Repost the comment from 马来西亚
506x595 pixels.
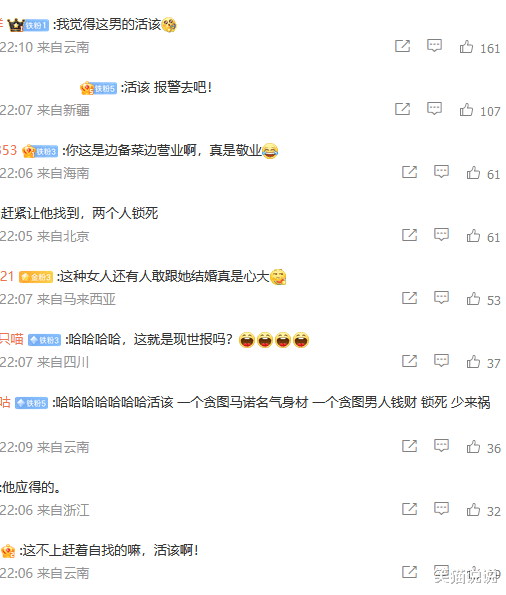coord(409,298)
